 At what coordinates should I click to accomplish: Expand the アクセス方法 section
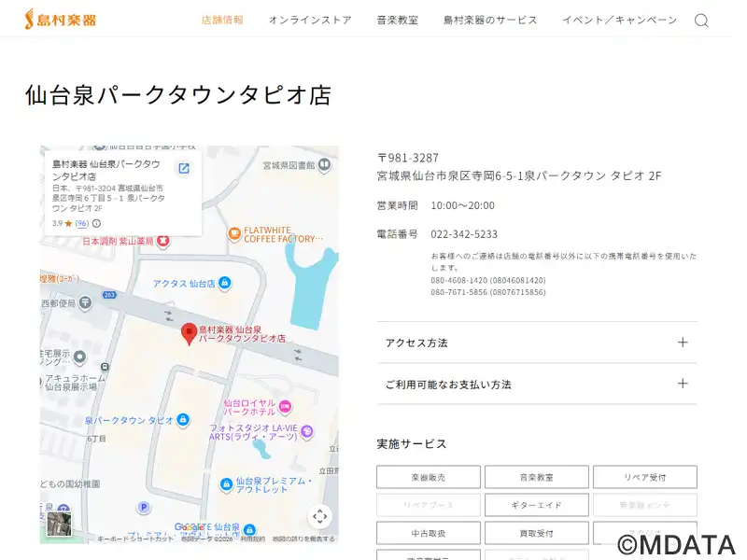536,343
